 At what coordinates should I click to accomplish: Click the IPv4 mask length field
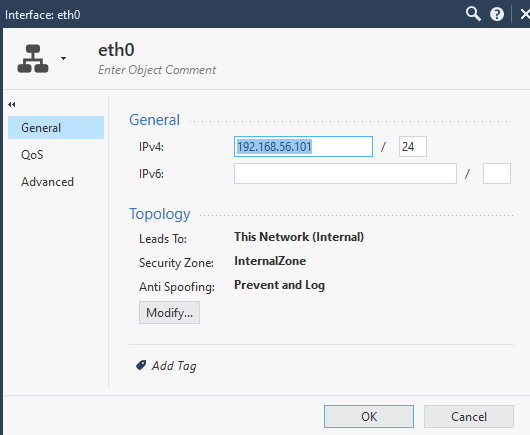point(413,146)
